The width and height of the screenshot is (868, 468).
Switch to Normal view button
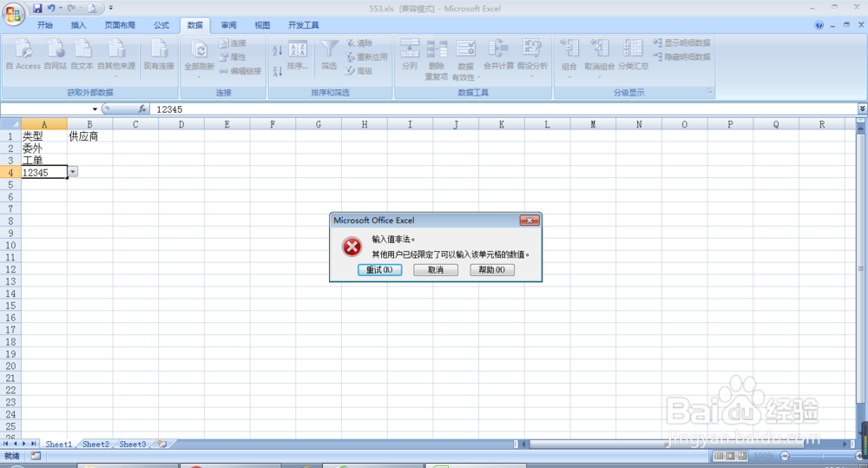click(x=718, y=456)
